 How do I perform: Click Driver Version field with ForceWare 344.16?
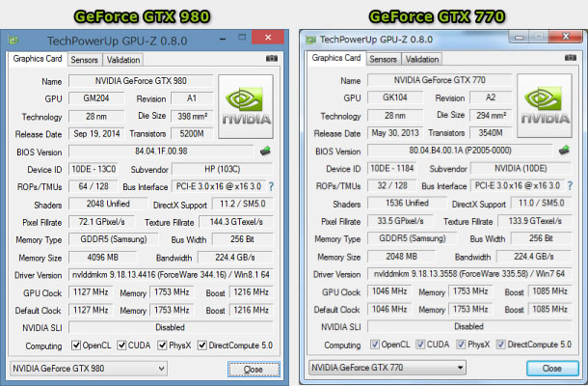[x=171, y=275]
